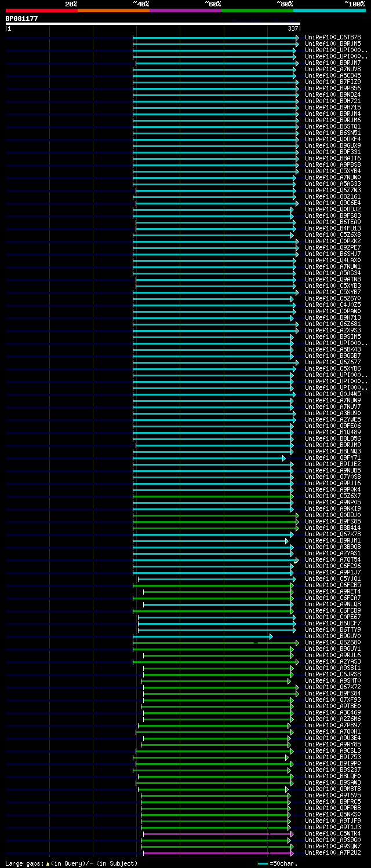Select the UniRef100_Q7Y0S8 entry
371x868 pixels.
[333, 477]
